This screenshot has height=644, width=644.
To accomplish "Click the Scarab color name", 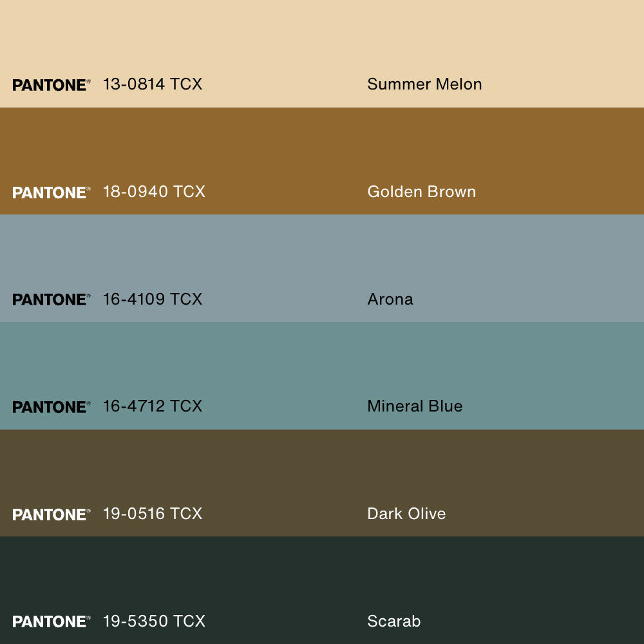I will tap(393, 621).
